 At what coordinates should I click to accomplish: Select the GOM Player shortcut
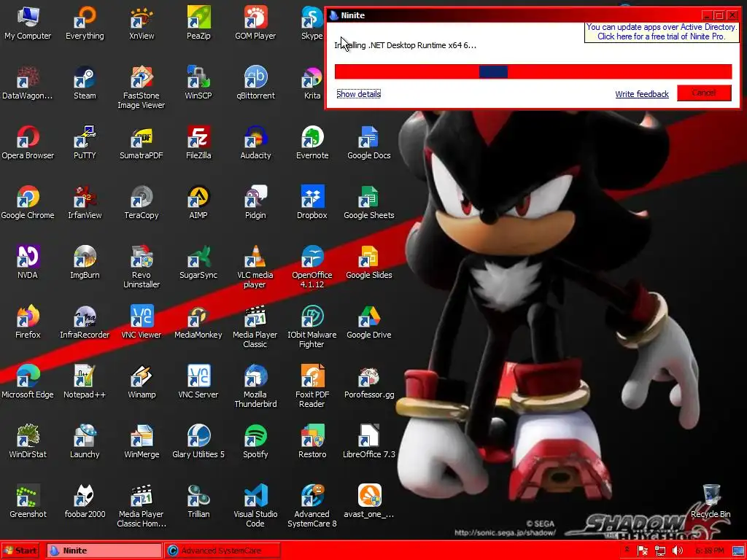coord(255,23)
